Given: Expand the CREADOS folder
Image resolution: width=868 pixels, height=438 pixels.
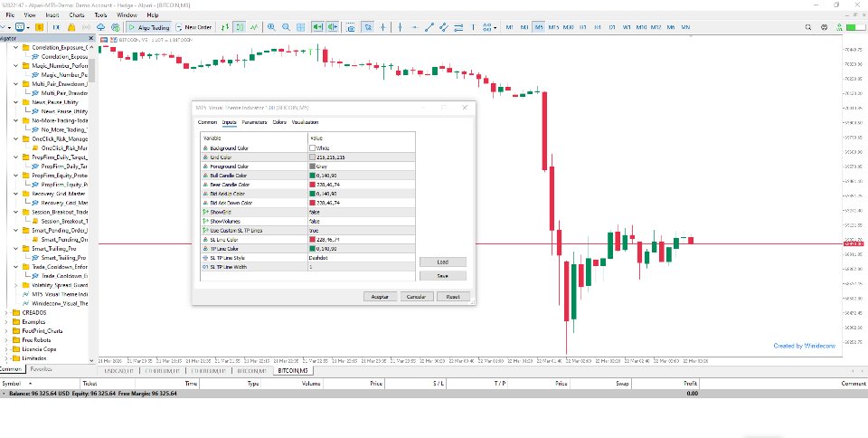Looking at the screenshot, I should coord(6,312).
